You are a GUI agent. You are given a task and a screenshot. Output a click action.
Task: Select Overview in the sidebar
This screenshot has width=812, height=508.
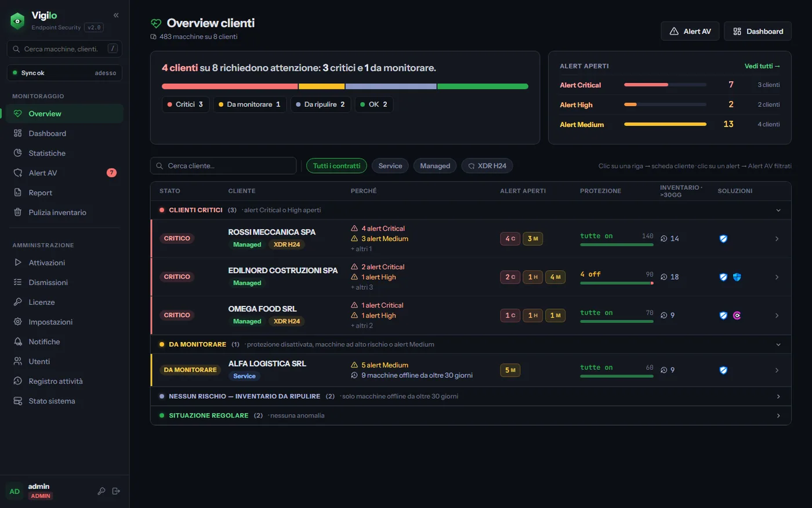click(x=64, y=114)
